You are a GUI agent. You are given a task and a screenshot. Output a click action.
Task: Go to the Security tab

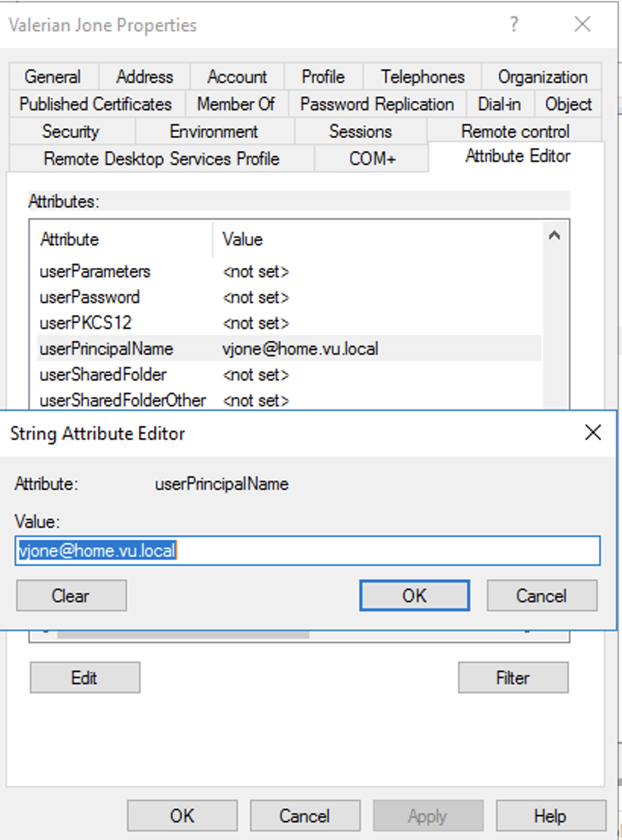pyautogui.click(x=71, y=131)
